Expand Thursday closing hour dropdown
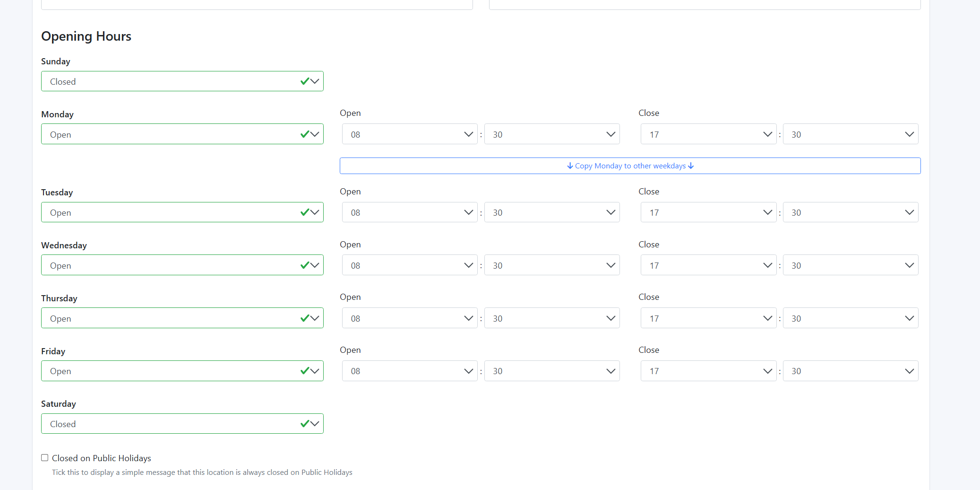The height and width of the screenshot is (490, 980). coord(708,318)
